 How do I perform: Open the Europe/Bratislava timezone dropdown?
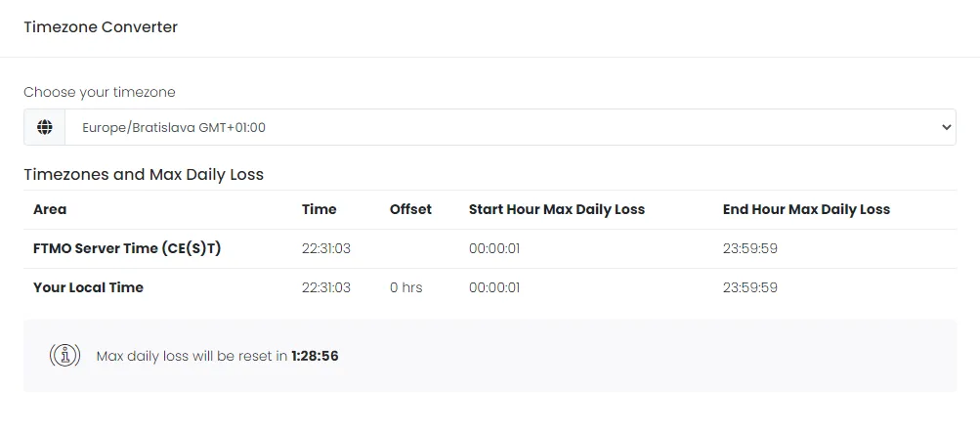508,127
